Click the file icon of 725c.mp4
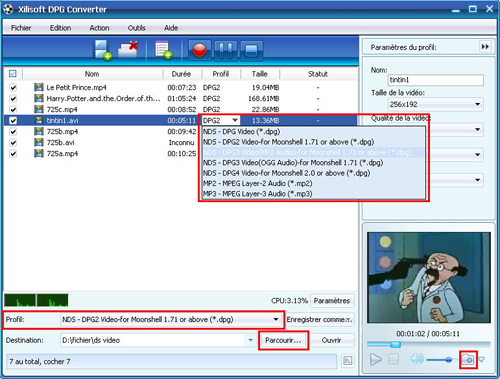The width and height of the screenshot is (500, 379). tap(39, 109)
